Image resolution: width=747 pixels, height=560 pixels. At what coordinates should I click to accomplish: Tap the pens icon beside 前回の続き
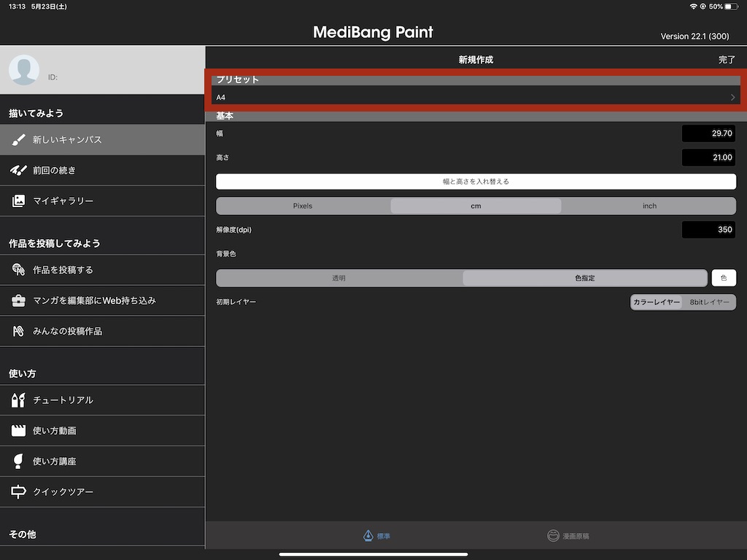tap(19, 171)
